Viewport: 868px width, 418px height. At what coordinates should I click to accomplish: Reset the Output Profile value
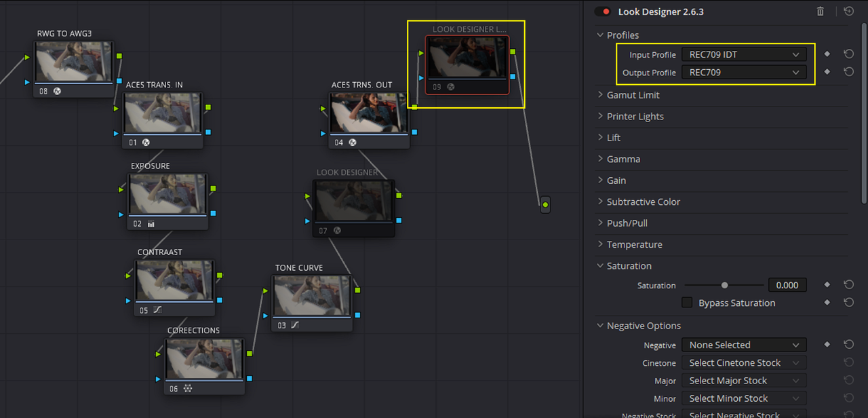point(848,72)
